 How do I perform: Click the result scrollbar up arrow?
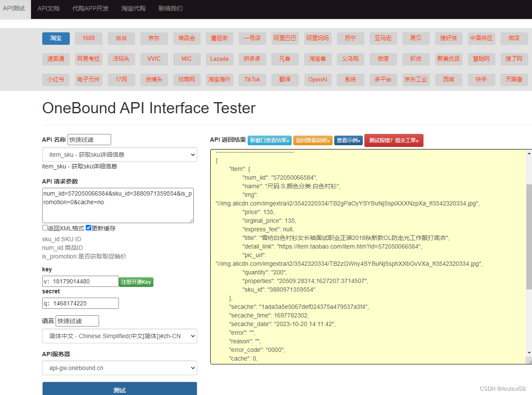point(529,153)
